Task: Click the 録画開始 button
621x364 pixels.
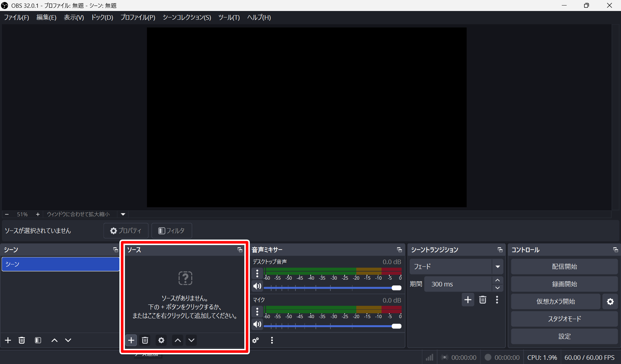Action: pyautogui.click(x=564, y=284)
